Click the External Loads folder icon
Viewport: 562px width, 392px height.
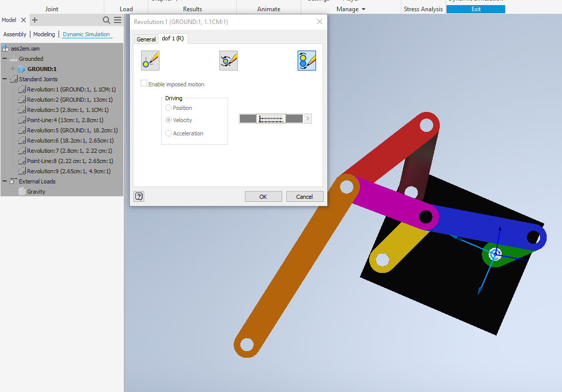pyautogui.click(x=14, y=181)
